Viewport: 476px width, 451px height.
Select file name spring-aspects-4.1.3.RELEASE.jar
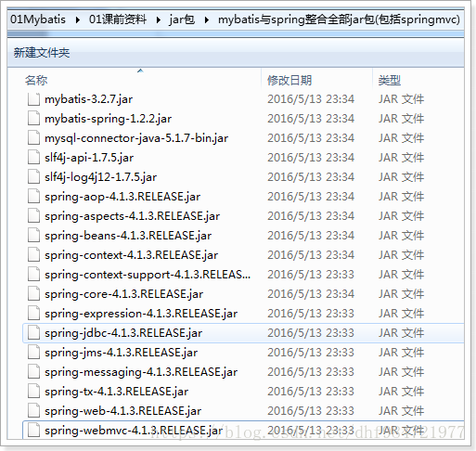point(132,216)
